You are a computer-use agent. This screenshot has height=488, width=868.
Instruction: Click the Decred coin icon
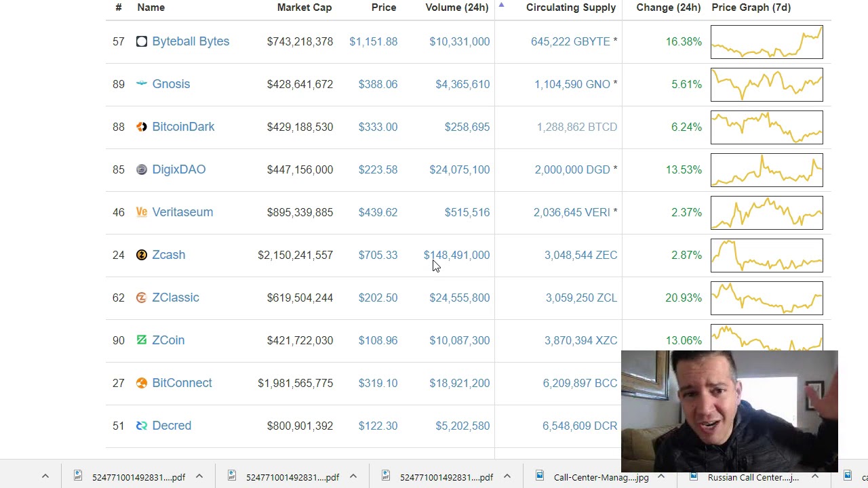141,426
